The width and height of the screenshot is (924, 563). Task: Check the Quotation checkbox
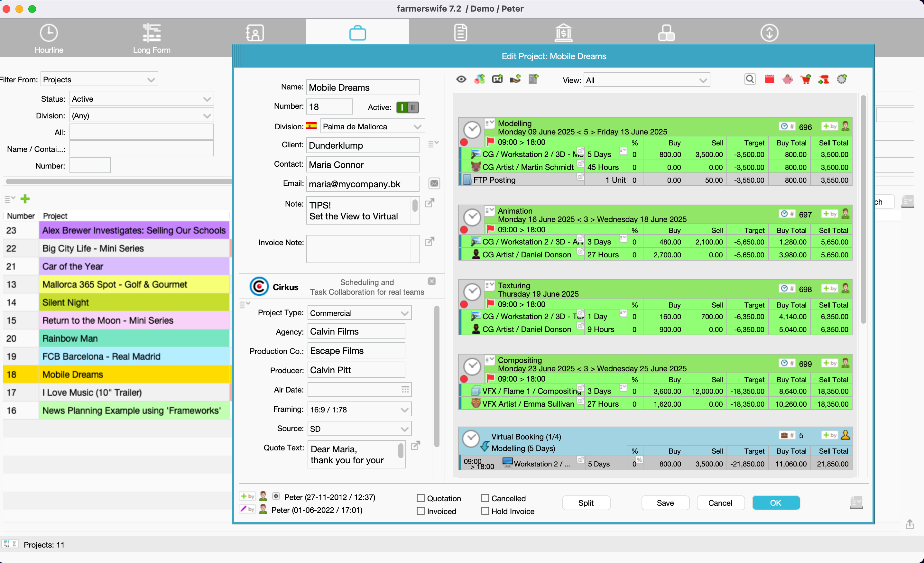coord(421,498)
